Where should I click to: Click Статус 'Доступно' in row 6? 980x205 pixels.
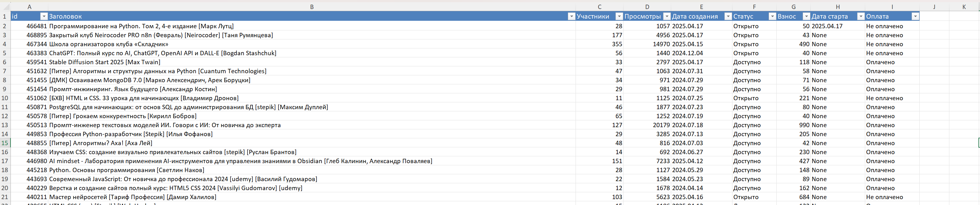click(x=754, y=62)
